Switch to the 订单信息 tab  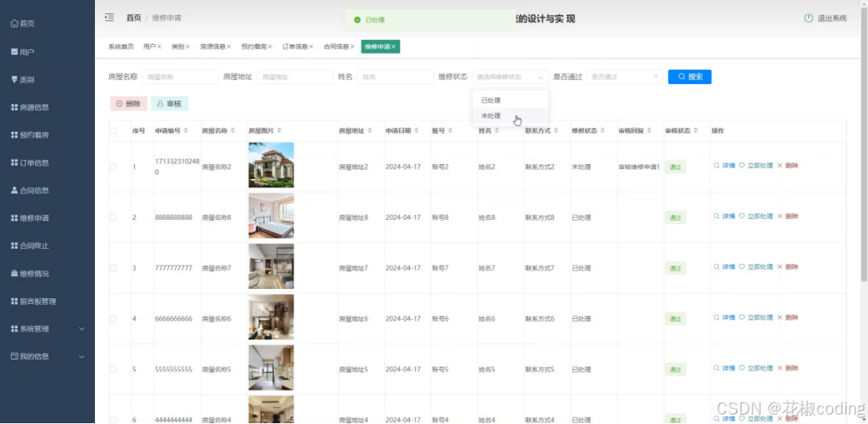tap(295, 47)
